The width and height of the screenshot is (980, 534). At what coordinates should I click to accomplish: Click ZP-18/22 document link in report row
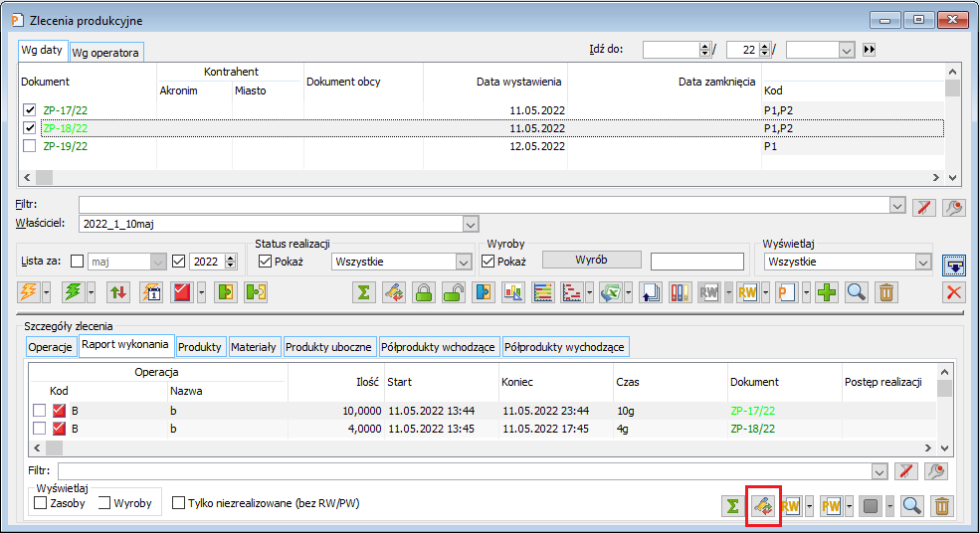752,429
